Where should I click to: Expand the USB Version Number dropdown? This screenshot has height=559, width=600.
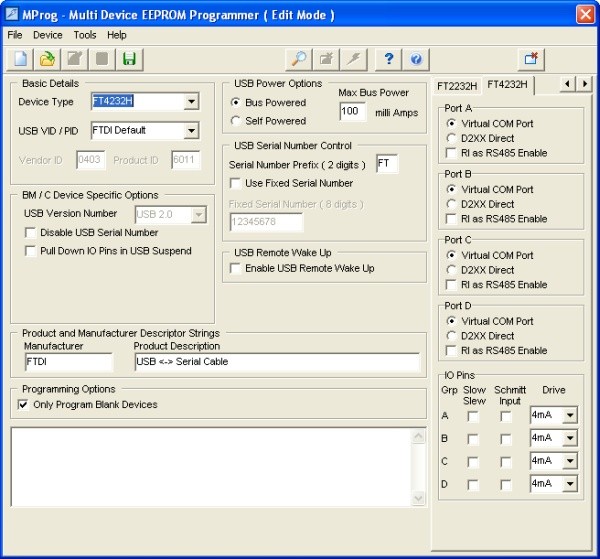tap(199, 215)
